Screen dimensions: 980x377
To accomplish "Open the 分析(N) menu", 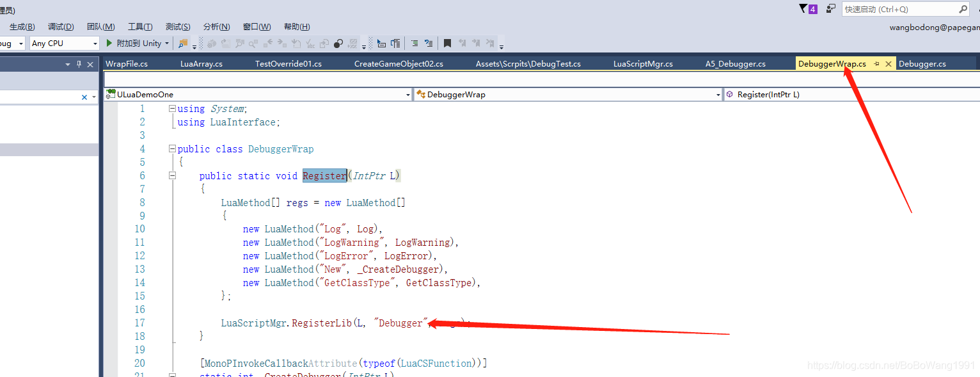I will (216, 27).
